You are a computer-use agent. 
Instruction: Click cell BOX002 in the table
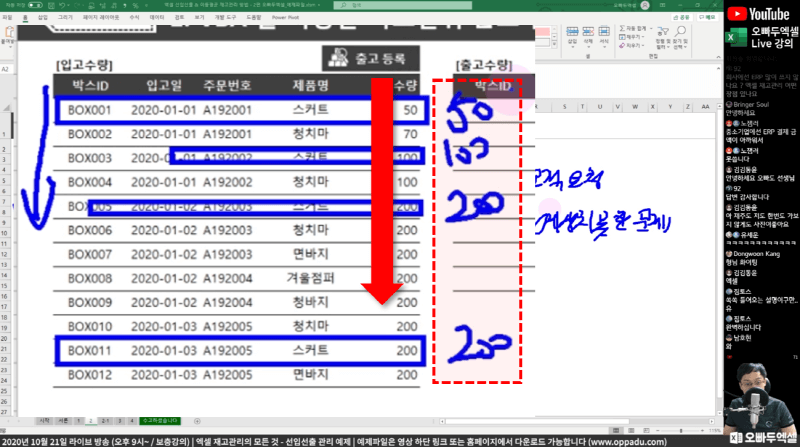(x=90, y=134)
